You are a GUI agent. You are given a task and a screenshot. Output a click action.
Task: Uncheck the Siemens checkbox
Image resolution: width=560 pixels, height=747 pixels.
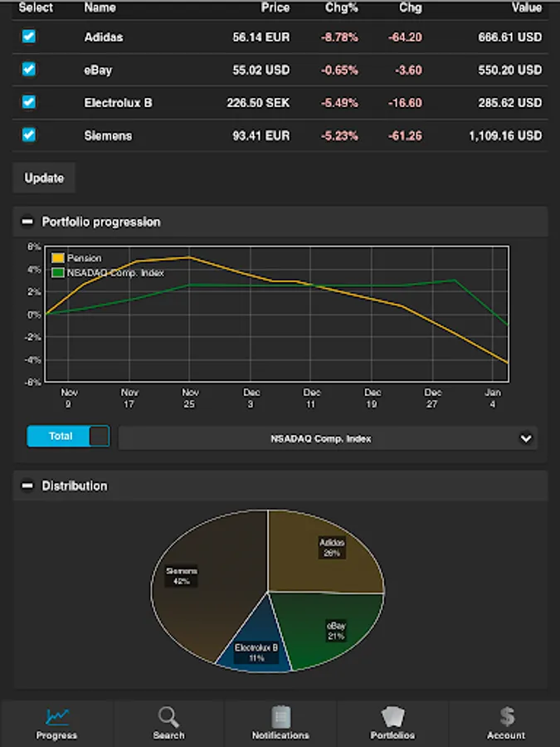tap(28, 134)
